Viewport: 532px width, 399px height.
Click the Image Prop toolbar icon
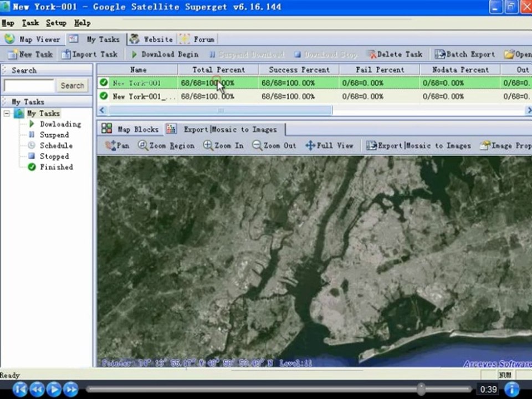[x=485, y=146]
